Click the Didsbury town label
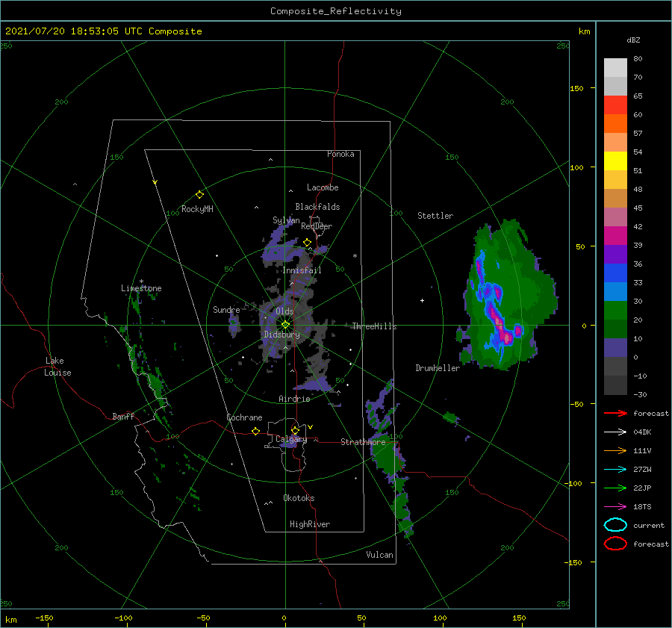Screen dimensions: 672x628 [281, 335]
